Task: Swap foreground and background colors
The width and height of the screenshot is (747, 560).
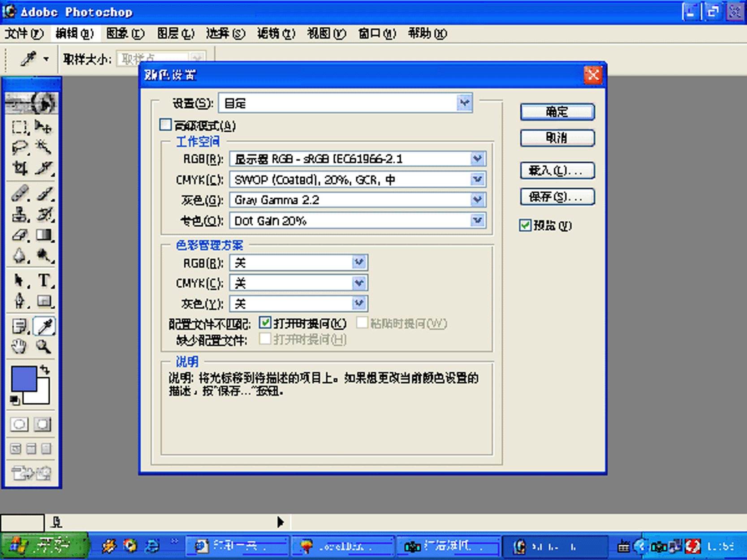Action: [45, 370]
